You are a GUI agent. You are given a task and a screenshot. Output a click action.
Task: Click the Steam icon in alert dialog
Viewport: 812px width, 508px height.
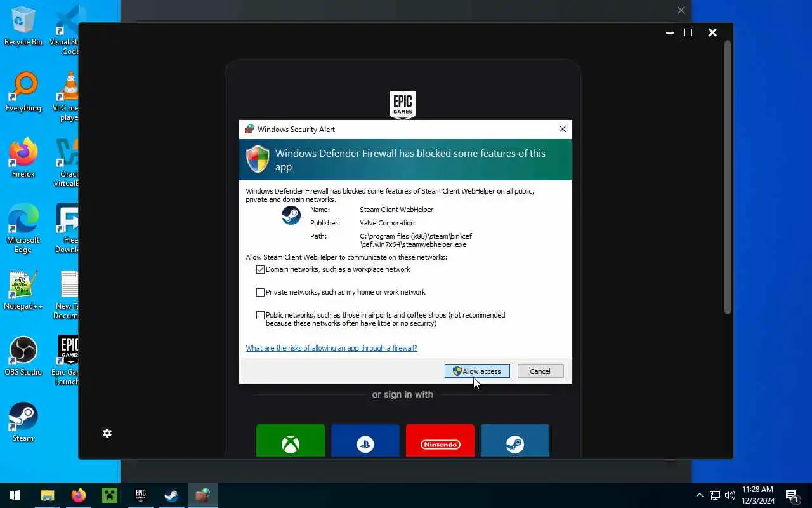pos(291,215)
